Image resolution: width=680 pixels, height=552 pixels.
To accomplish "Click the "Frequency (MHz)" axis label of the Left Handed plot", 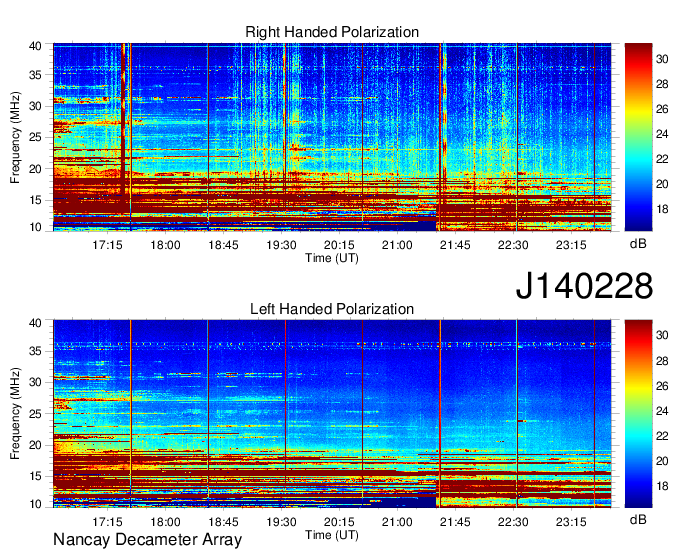I will click(x=15, y=414).
